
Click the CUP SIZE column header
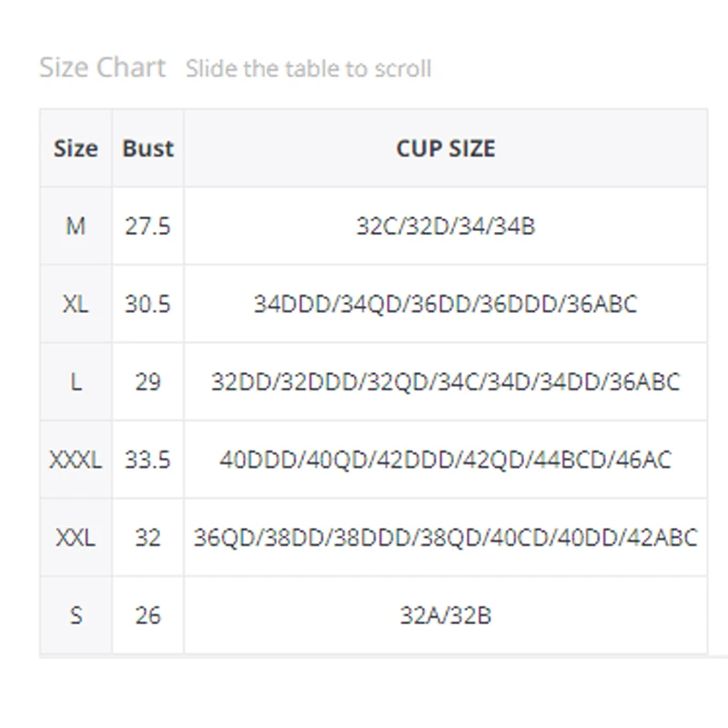point(445,148)
